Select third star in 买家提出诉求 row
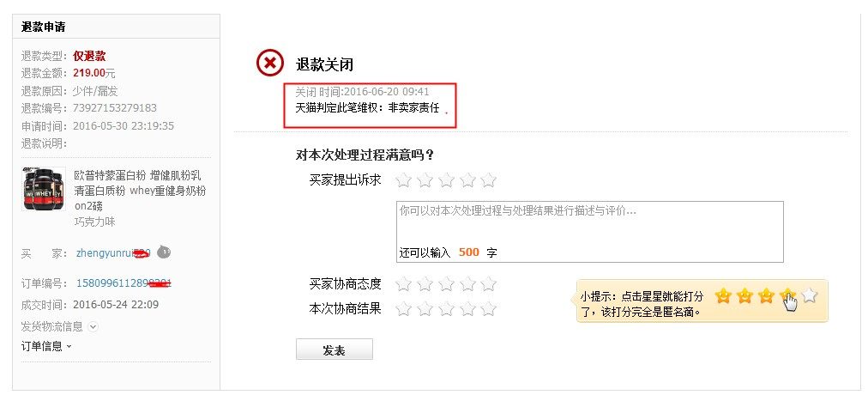This screenshot has height=395, width=868. coord(446,180)
